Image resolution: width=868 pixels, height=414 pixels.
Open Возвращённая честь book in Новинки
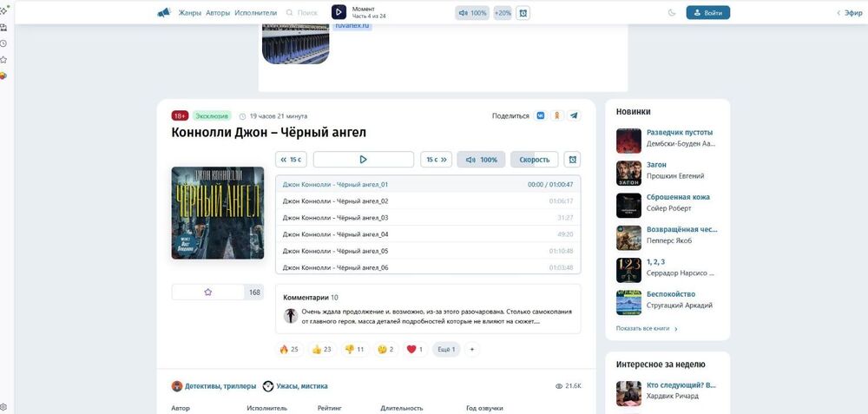point(682,229)
